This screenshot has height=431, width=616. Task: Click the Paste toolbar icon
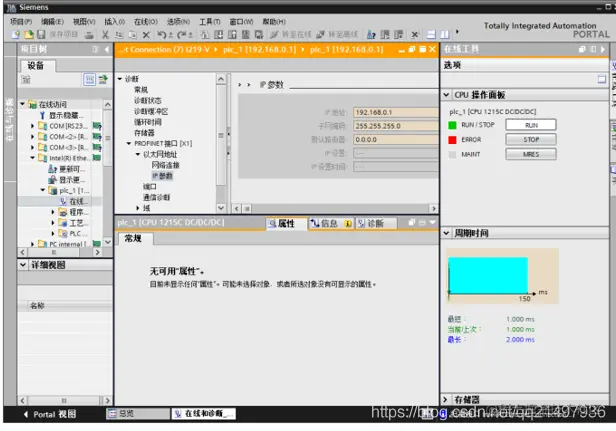133,35
